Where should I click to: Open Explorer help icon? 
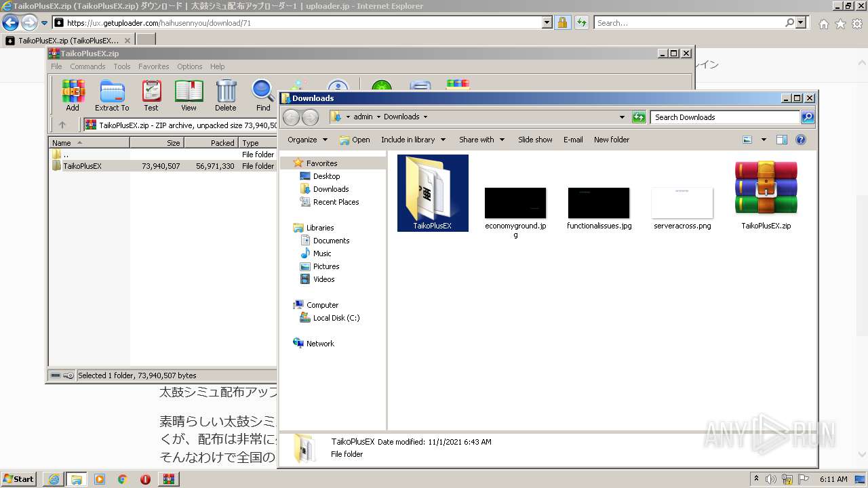click(801, 140)
